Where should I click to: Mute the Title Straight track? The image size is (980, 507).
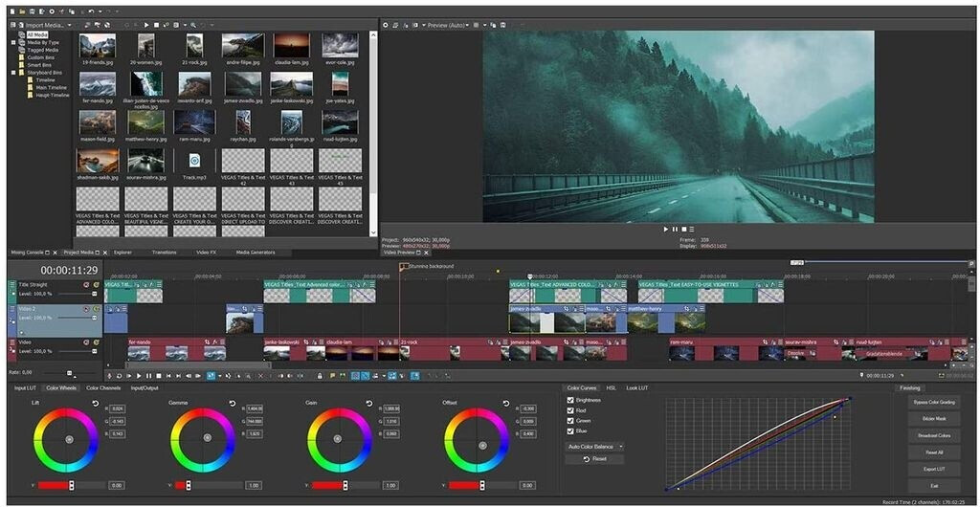point(86,284)
